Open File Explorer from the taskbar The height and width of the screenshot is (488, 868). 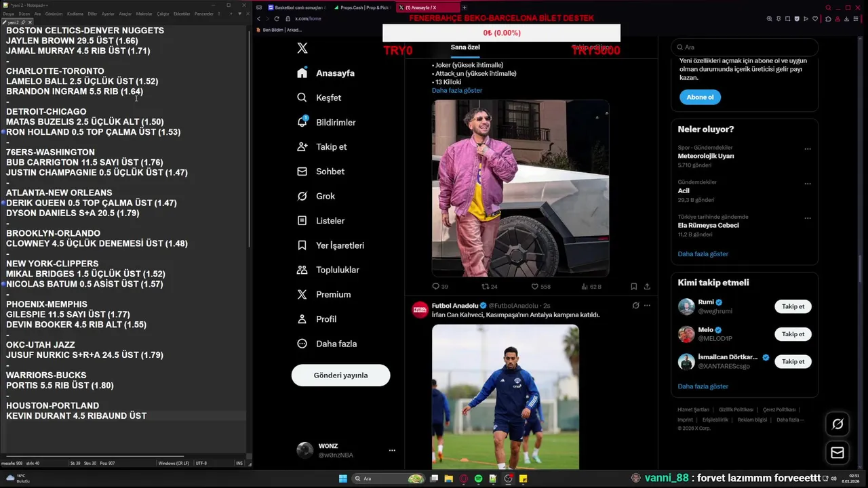pyautogui.click(x=449, y=479)
